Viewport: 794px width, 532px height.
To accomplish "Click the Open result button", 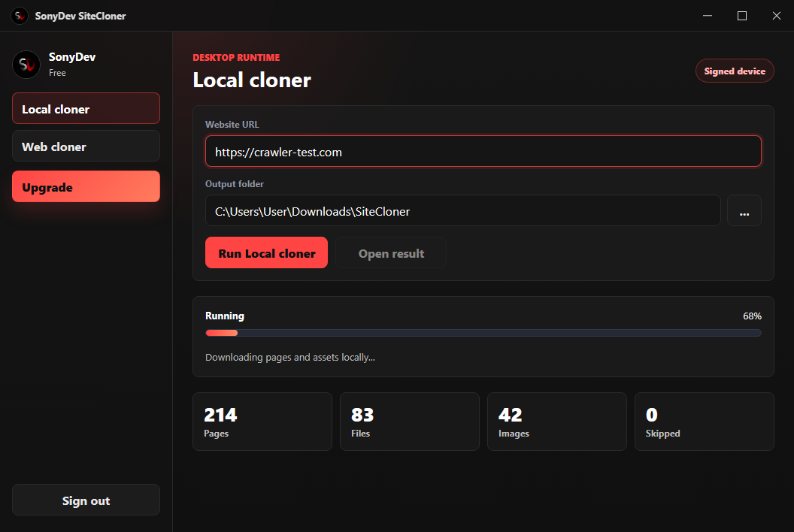I will (x=391, y=252).
